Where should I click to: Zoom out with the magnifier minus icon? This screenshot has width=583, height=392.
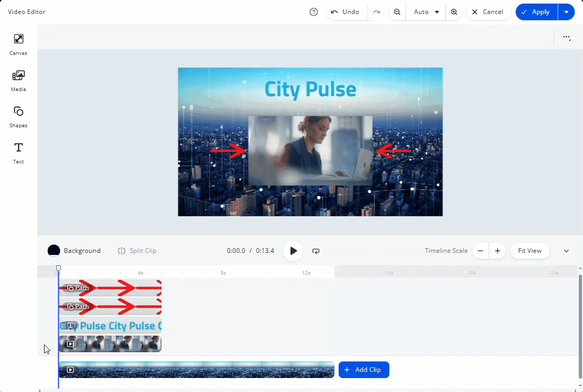point(397,12)
